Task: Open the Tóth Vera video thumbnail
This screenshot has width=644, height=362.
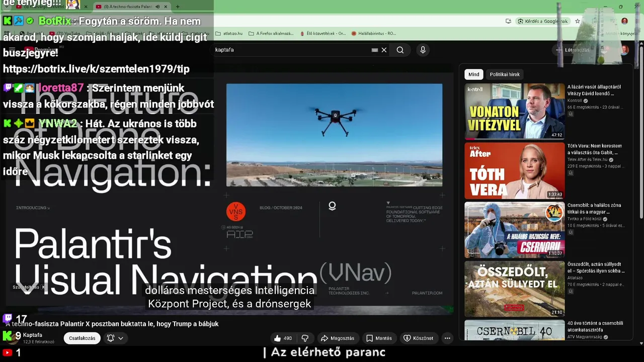Action: 514,170
